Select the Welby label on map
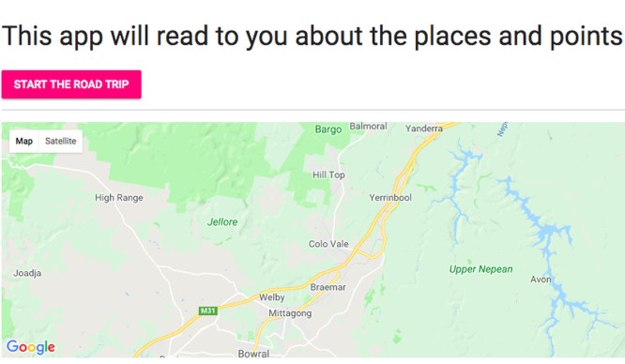This screenshot has width=625, height=364. point(272,297)
